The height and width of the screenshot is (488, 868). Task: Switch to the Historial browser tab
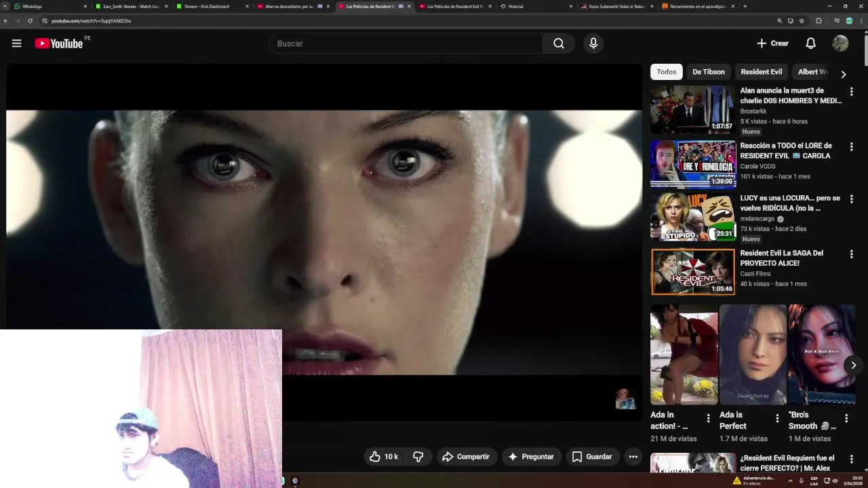536,6
